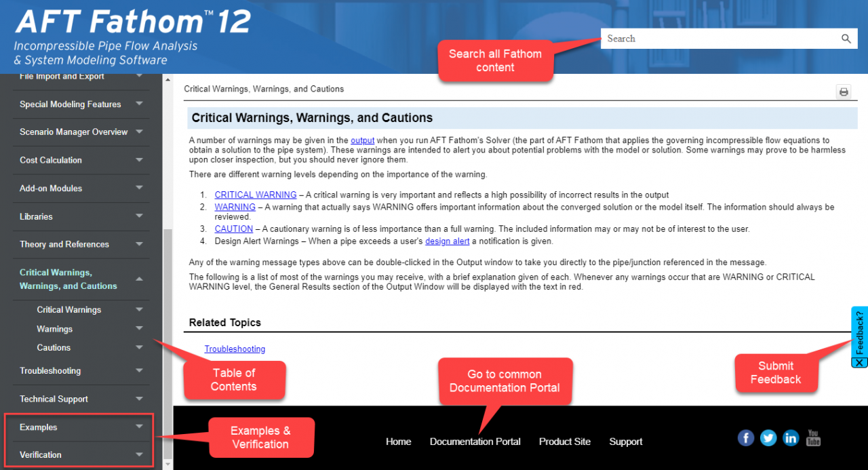Open Product Site footer link
The width and height of the screenshot is (868, 470).
565,442
